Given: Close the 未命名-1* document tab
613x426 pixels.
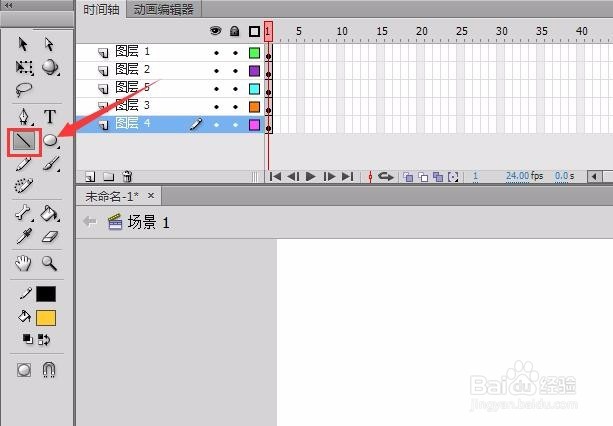Looking at the screenshot, I should click(151, 195).
